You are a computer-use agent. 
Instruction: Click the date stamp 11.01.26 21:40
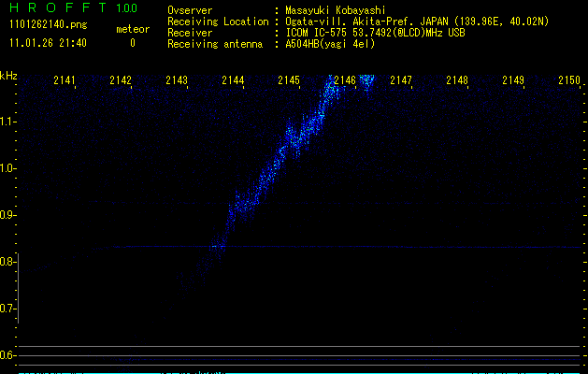click(x=48, y=43)
